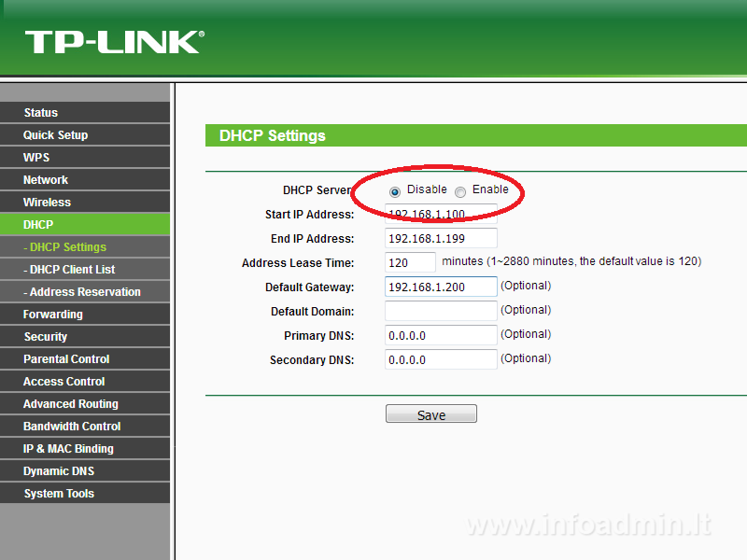Click the 'Default Domain:' label

click(x=313, y=312)
